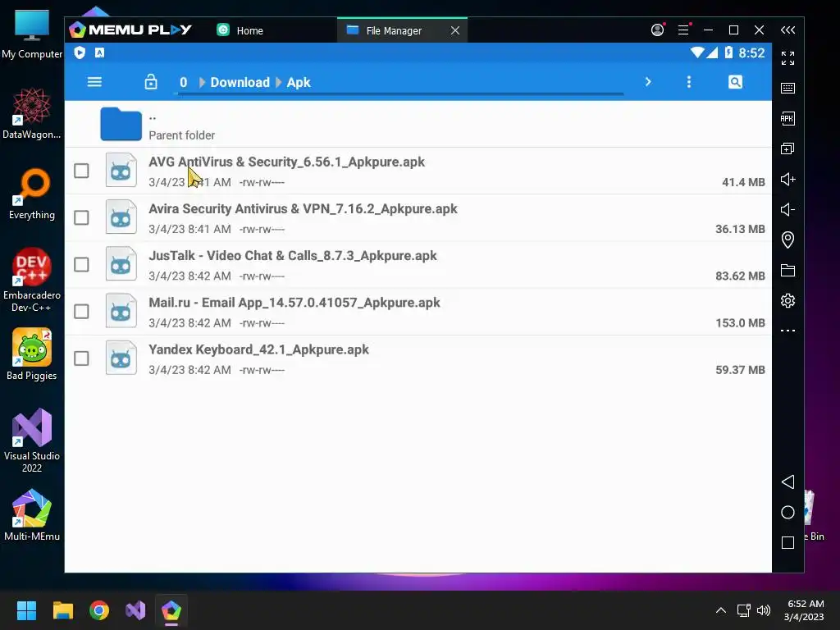Open the Parent folder icon
The image size is (840, 630).
121,125
